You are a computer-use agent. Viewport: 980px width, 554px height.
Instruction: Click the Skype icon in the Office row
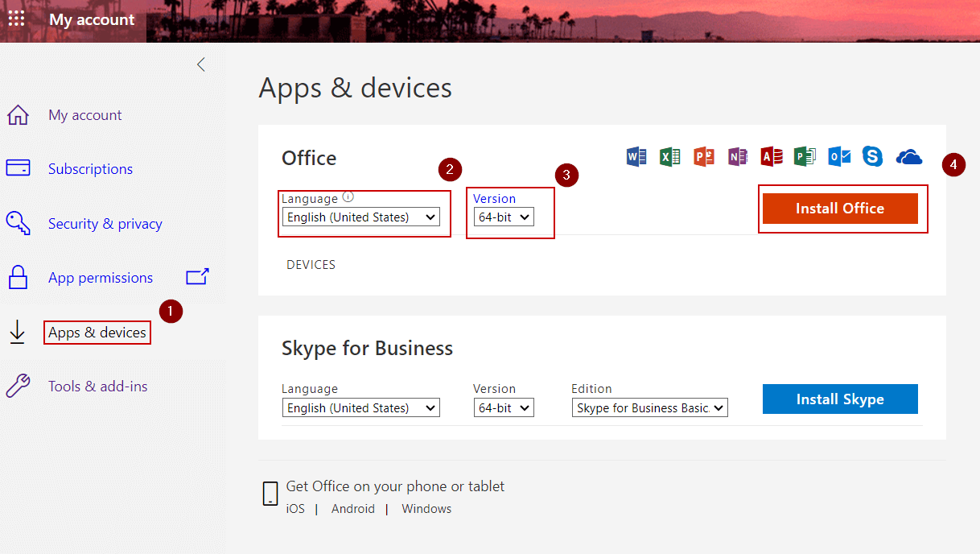(872, 156)
